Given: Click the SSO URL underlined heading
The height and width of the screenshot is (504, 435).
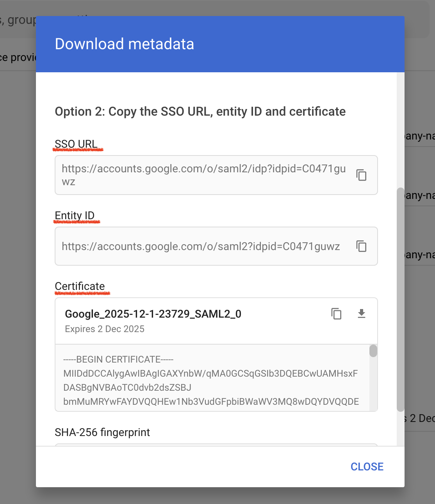Looking at the screenshot, I should coord(76,144).
